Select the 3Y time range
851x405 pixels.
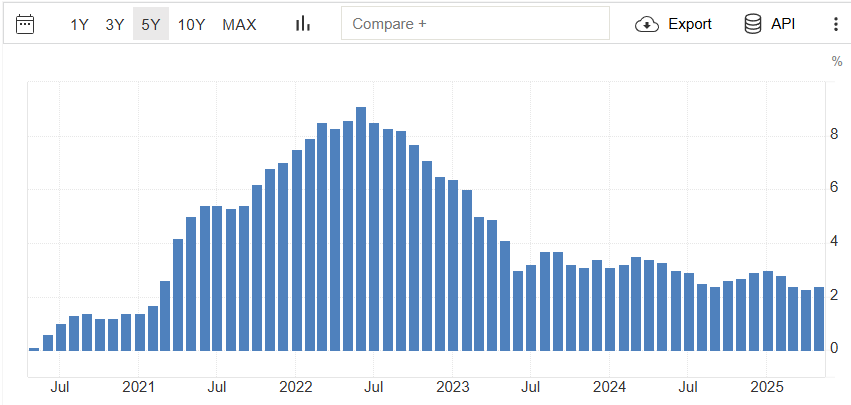[x=115, y=24]
